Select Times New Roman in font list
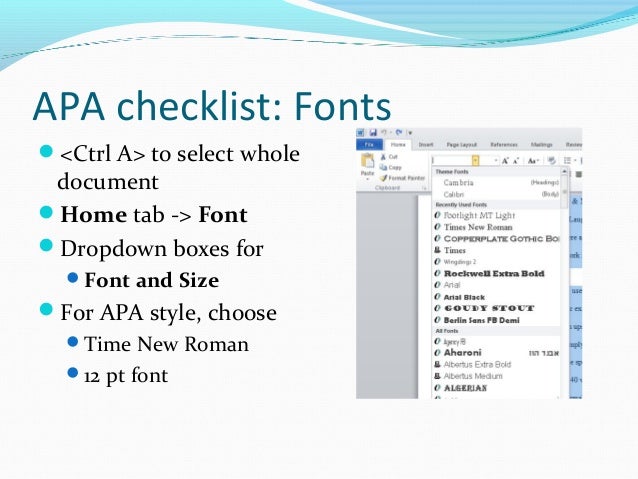 tap(496, 227)
